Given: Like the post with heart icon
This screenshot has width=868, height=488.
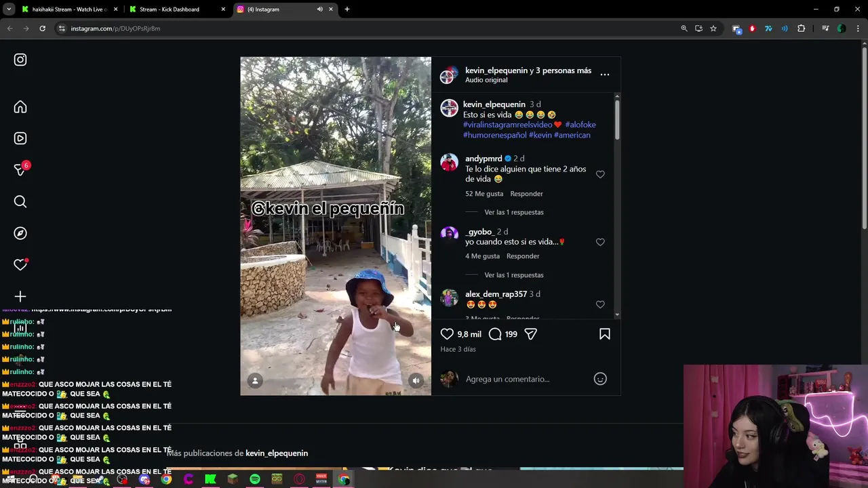Looking at the screenshot, I should click(447, 334).
